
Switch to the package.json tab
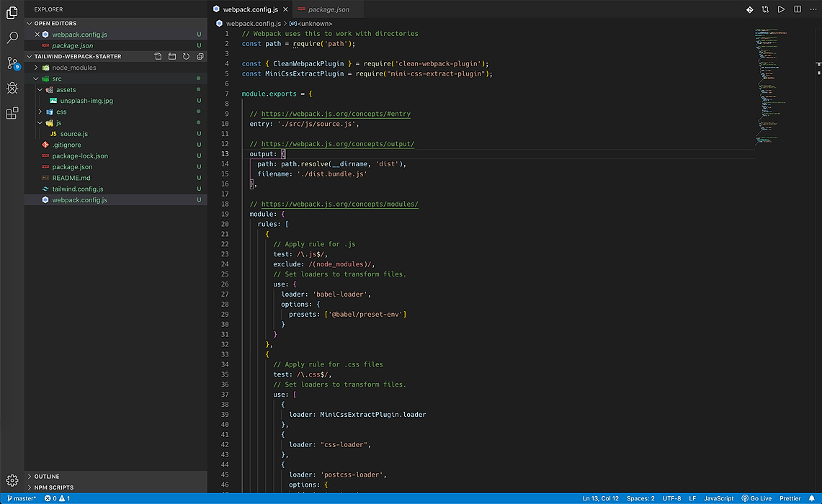[329, 9]
